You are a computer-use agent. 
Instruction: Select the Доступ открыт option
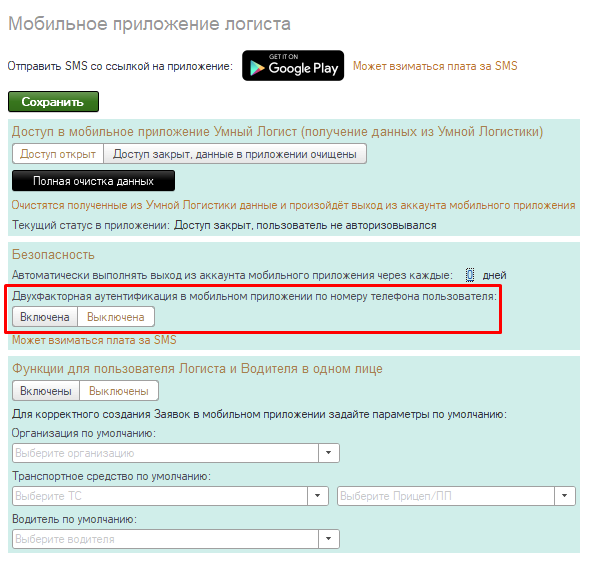pos(58,154)
